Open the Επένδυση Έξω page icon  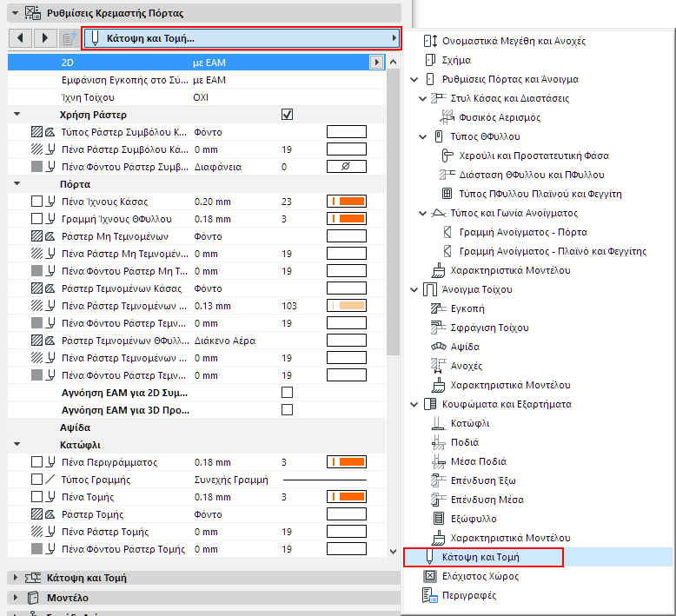click(x=438, y=480)
